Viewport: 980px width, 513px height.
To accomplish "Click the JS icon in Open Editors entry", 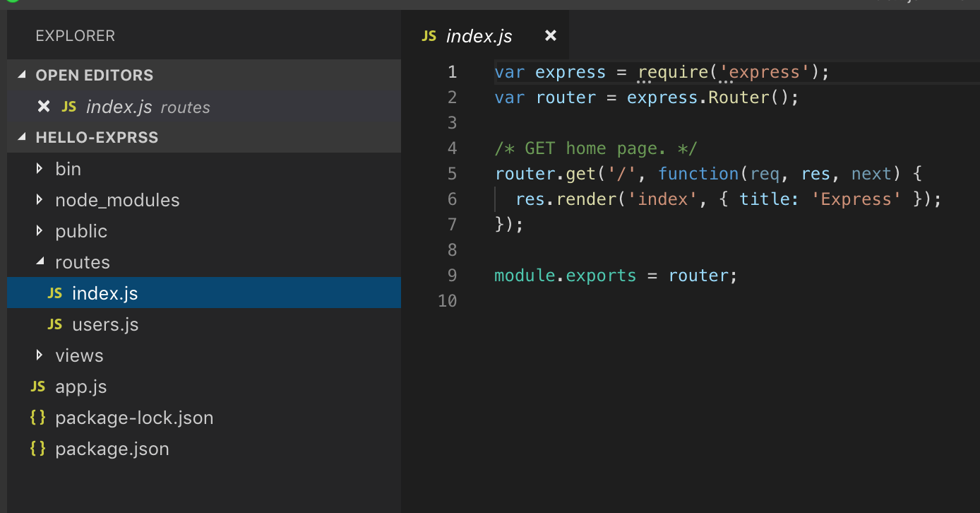I will coord(68,107).
